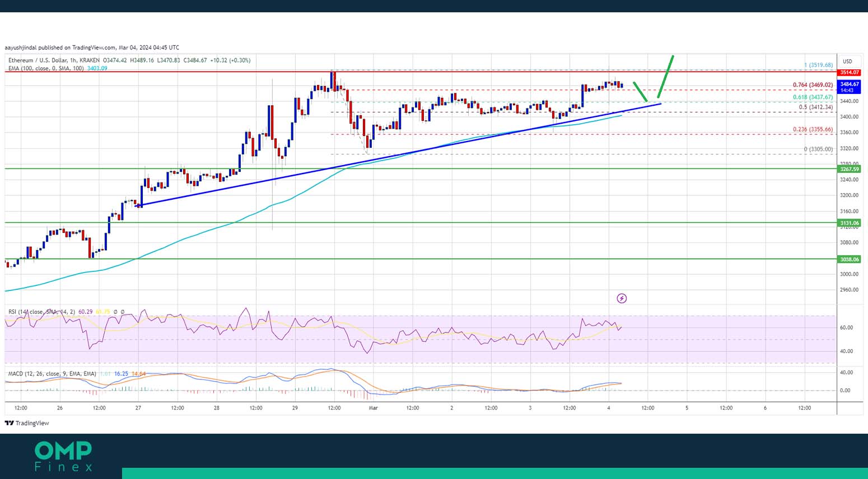The width and height of the screenshot is (868, 479).
Task: Click the EMA (100, close, 0, SMA, 100) legend
Action: (46, 68)
